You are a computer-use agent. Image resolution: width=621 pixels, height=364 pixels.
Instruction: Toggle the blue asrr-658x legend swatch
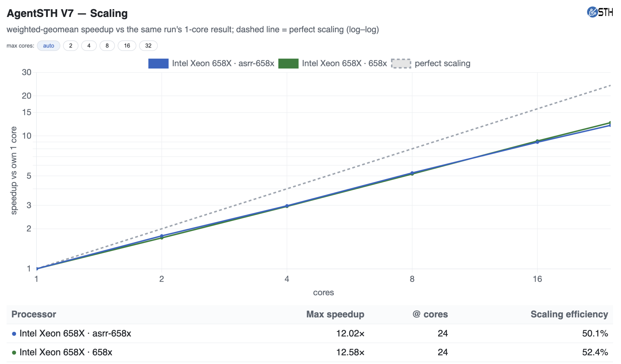click(x=158, y=64)
